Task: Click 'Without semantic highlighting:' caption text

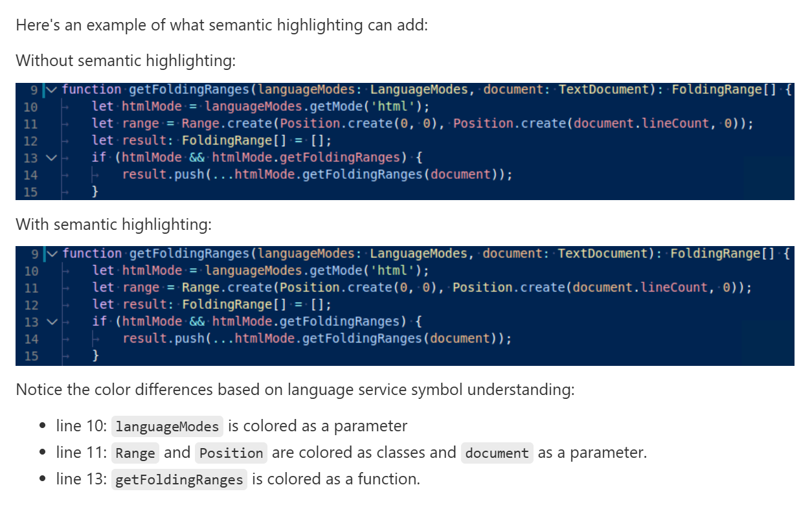Action: (x=126, y=61)
